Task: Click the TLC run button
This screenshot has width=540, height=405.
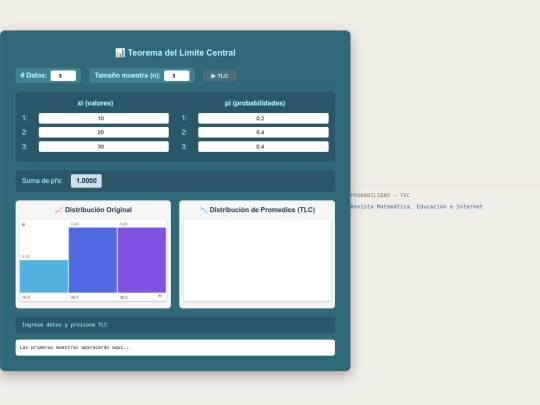Action: point(219,76)
